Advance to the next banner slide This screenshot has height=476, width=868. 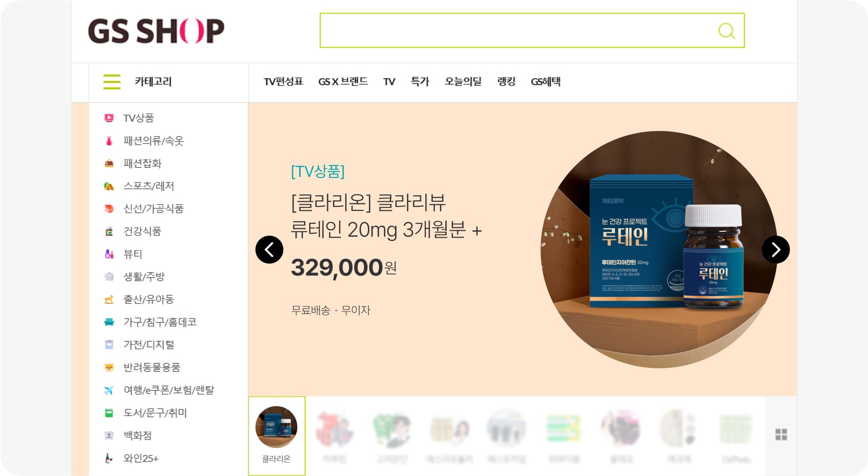pos(776,249)
